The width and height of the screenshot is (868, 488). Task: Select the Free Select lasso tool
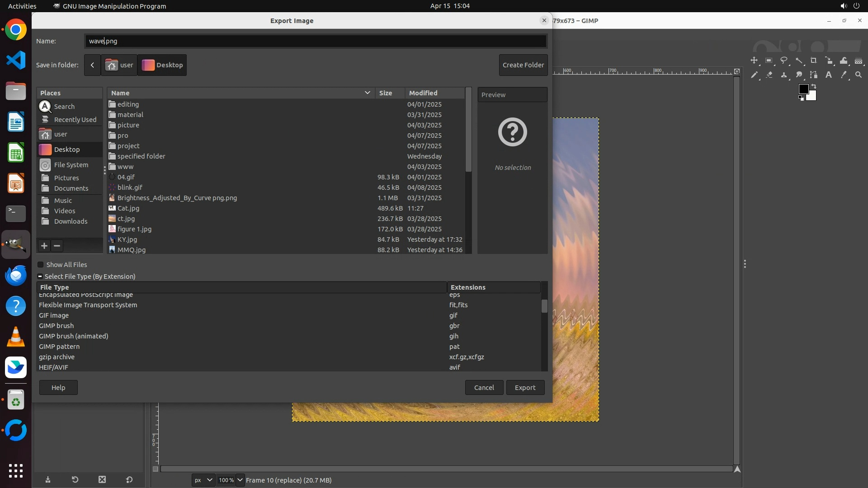point(784,61)
